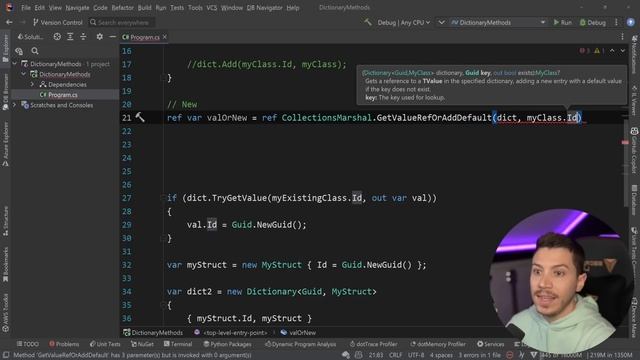Toggle code fold marker at line 18
Viewport: 640px width, 360px height.
[x=163, y=78]
